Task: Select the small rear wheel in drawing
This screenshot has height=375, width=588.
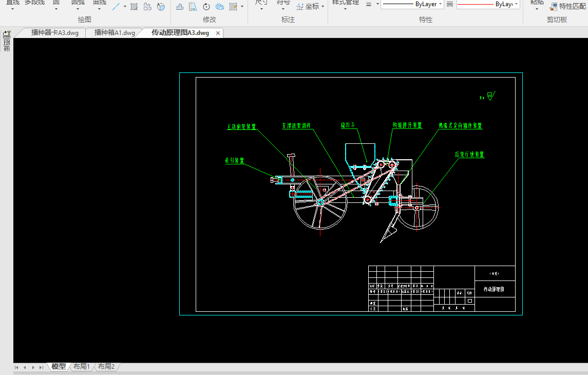Action: click(x=416, y=208)
